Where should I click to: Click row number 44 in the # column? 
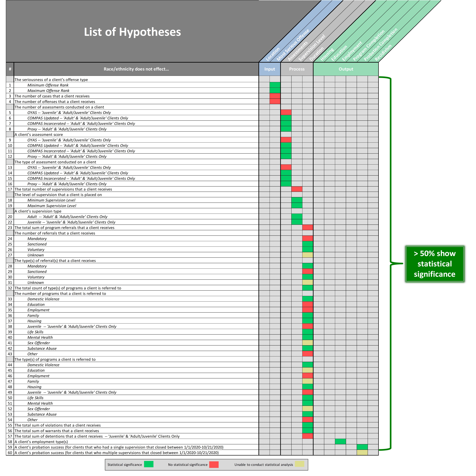click(x=10, y=365)
